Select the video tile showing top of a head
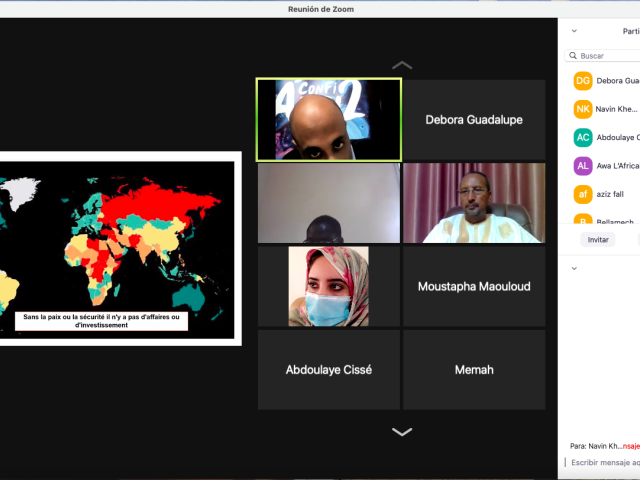This screenshot has width=640, height=480. click(x=329, y=203)
